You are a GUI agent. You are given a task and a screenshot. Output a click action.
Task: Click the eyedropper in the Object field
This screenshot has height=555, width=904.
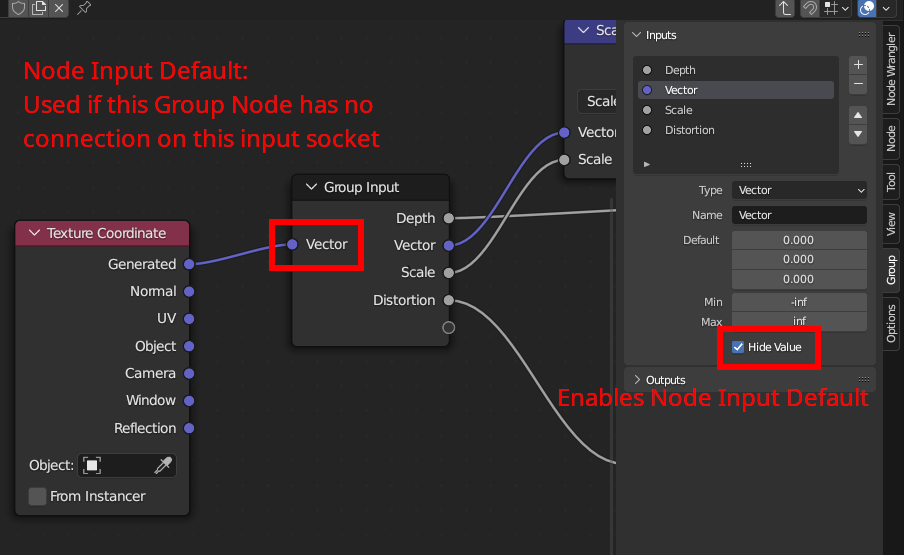coord(163,465)
